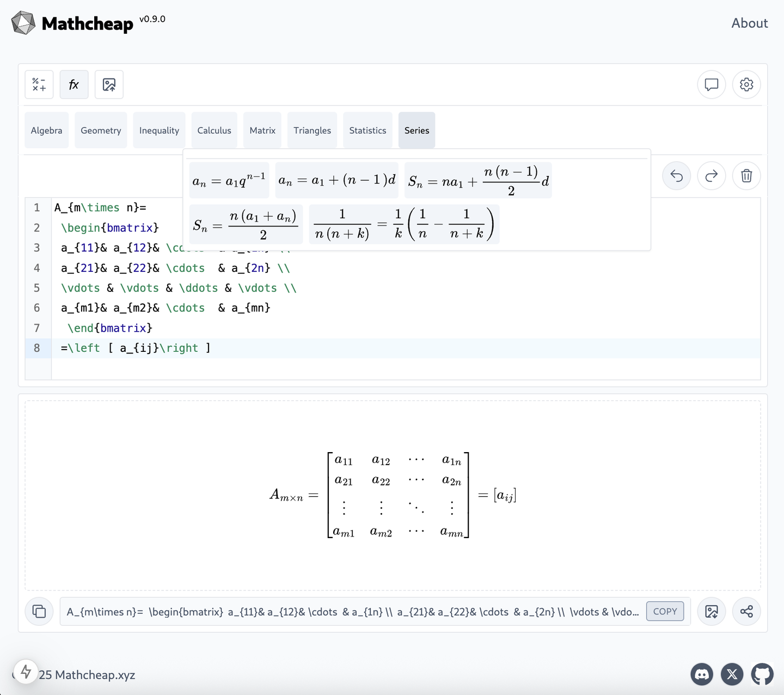784x695 pixels.
Task: Undo the last edit
Action: click(677, 176)
